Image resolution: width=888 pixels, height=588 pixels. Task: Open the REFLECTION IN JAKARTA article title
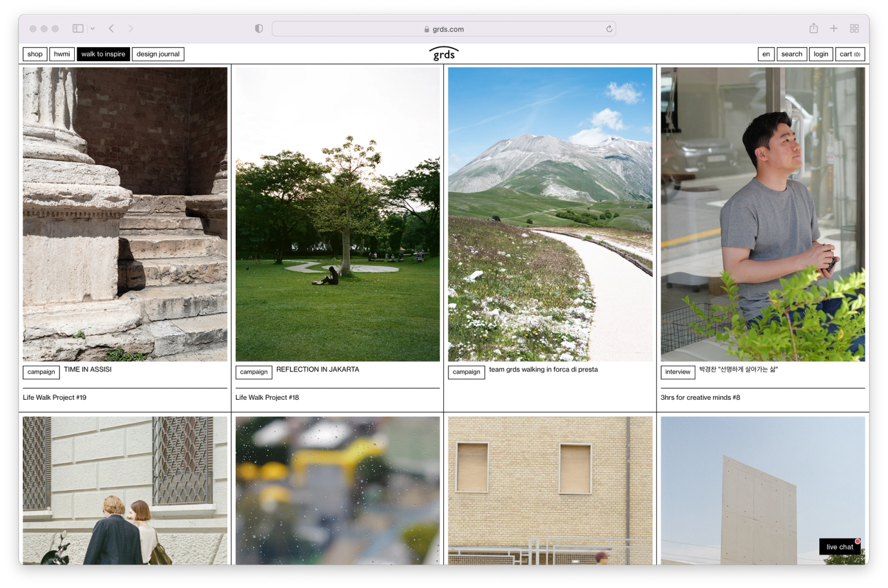318,369
